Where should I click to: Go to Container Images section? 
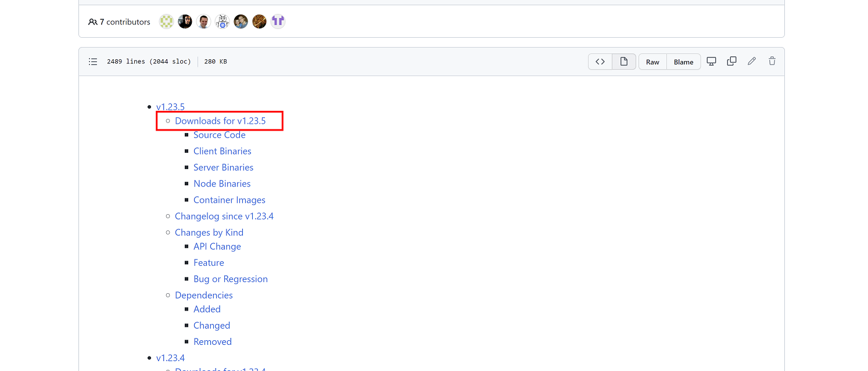[x=229, y=200]
